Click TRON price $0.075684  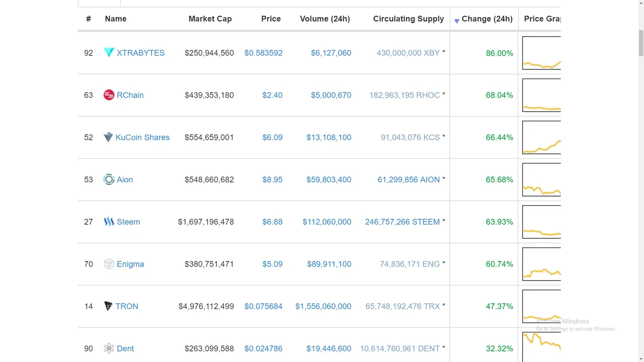point(263,306)
